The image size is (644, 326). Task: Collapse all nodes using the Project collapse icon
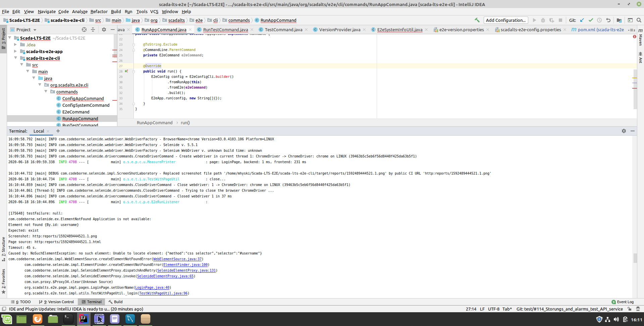click(93, 30)
